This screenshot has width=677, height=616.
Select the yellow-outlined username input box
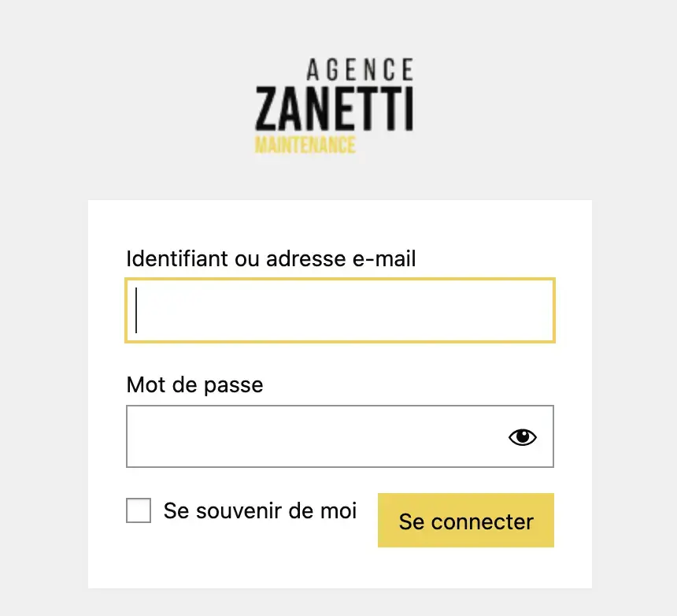(x=340, y=310)
